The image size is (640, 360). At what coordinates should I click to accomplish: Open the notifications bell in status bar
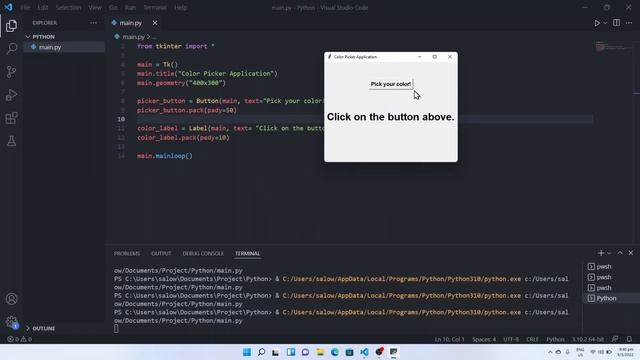pos(629,339)
